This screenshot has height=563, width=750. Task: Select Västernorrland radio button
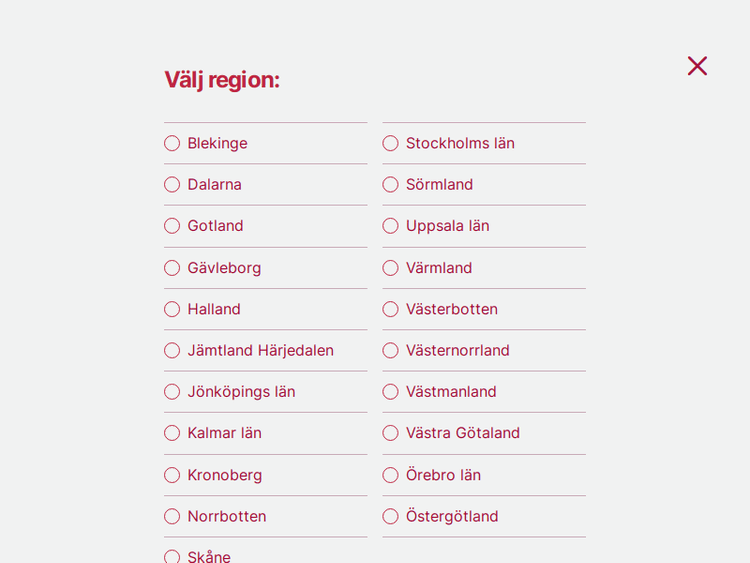[390, 350]
